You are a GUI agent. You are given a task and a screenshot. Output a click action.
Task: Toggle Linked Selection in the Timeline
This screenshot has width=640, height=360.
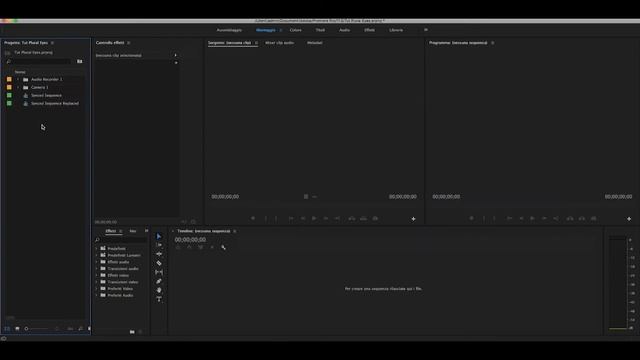pyautogui.click(x=200, y=247)
